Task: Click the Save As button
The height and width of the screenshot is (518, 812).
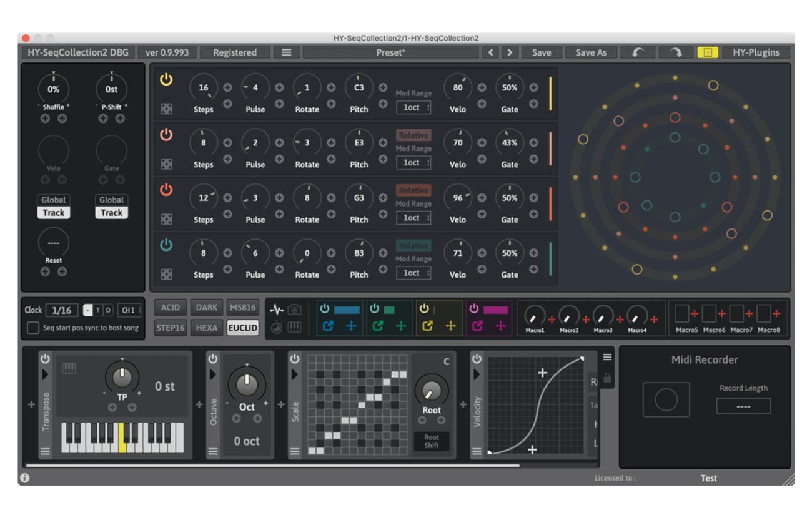Action: click(591, 52)
